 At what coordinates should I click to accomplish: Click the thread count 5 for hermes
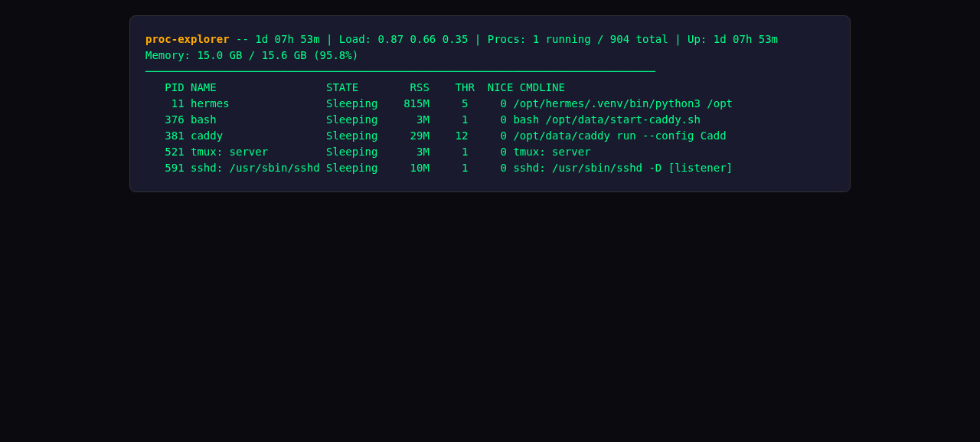(465, 103)
